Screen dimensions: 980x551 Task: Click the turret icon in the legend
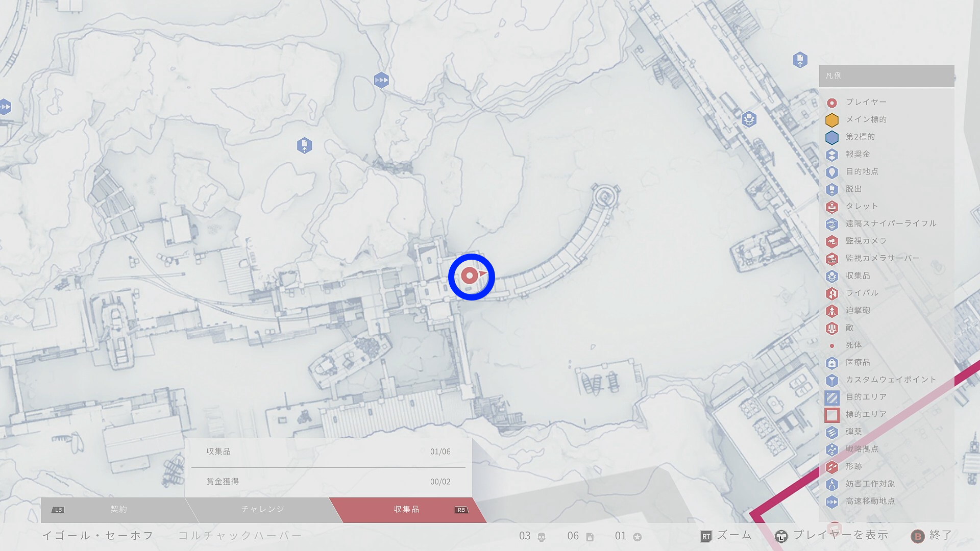tap(832, 207)
